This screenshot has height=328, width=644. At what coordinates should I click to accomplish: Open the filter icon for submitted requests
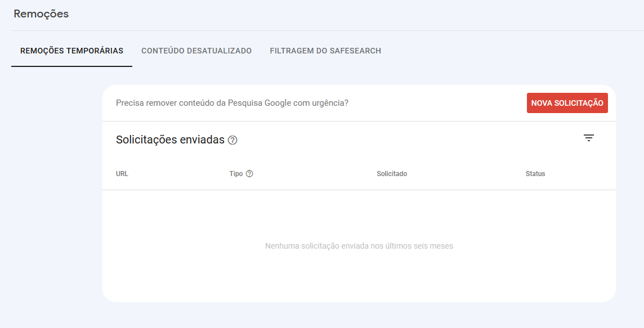point(589,138)
